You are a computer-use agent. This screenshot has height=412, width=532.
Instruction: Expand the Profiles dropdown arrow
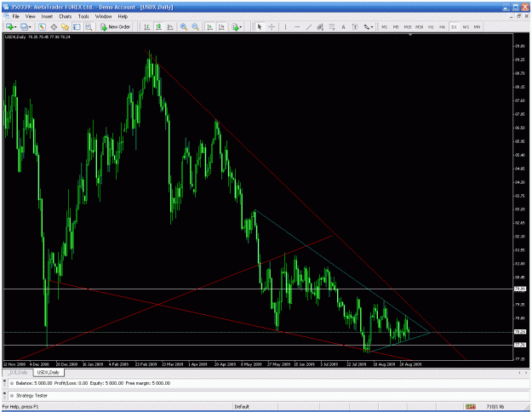[30, 26]
